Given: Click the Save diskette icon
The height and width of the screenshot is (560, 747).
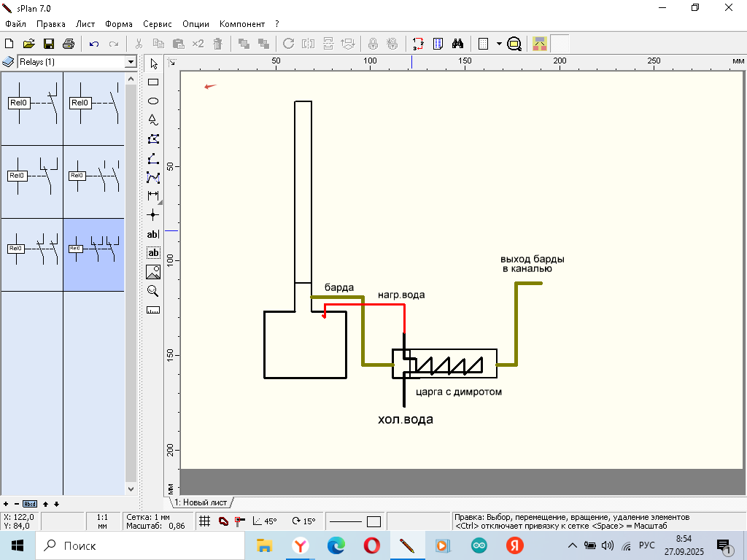Looking at the screenshot, I should 49,44.
